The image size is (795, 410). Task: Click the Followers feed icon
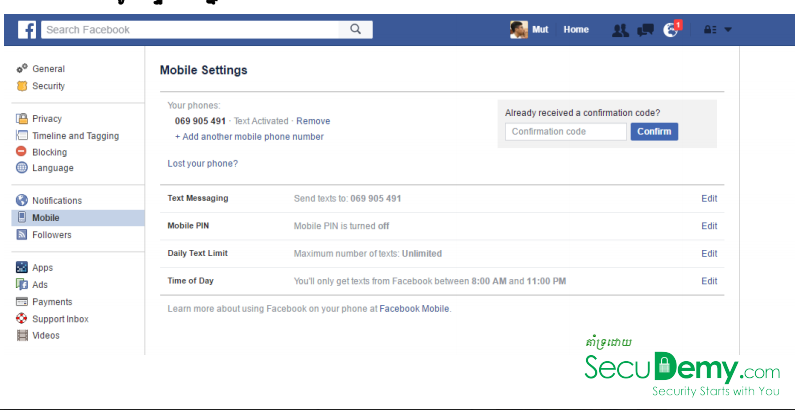coord(22,234)
